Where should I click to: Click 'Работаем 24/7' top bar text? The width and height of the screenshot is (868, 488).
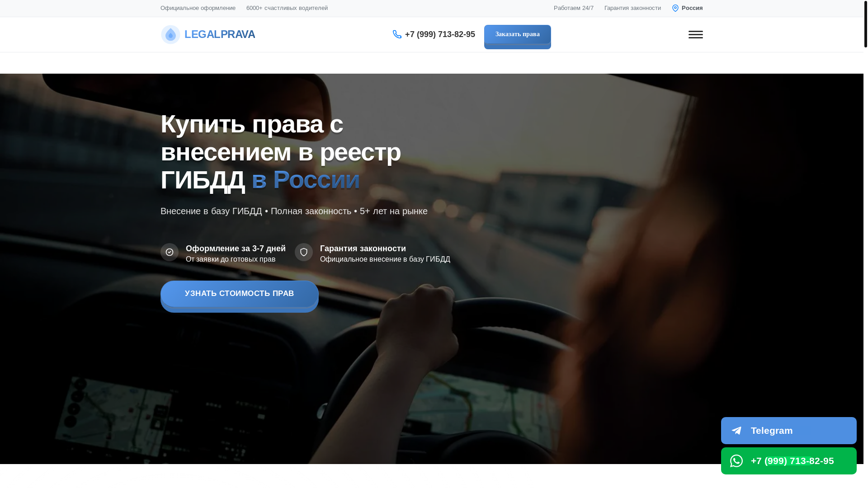(x=574, y=8)
